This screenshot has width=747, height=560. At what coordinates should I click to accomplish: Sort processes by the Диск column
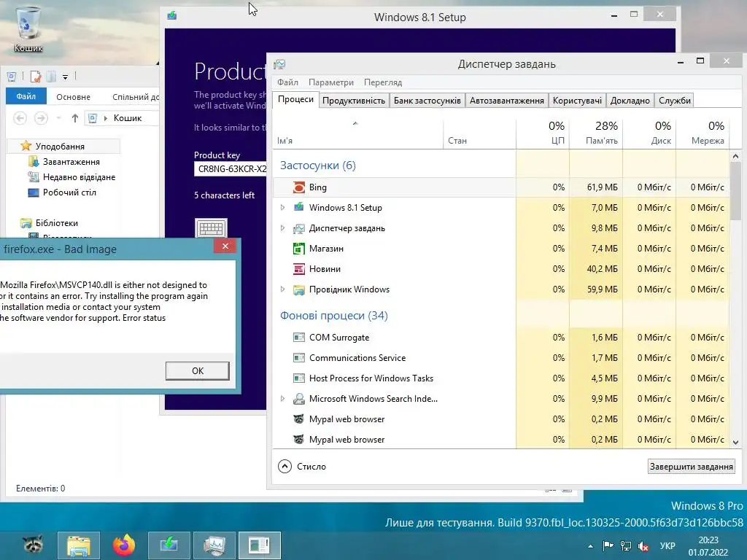649,133
